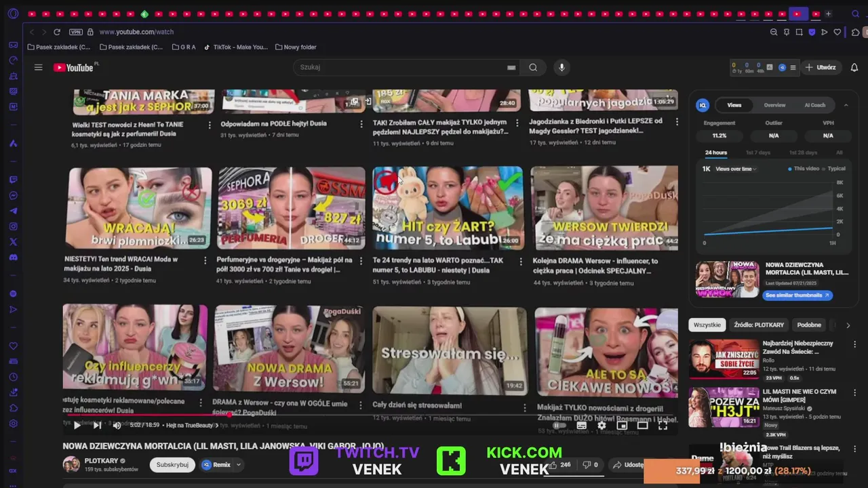Add page to bookmarks heart icon
This screenshot has height=488, width=868.
pyautogui.click(x=837, y=32)
